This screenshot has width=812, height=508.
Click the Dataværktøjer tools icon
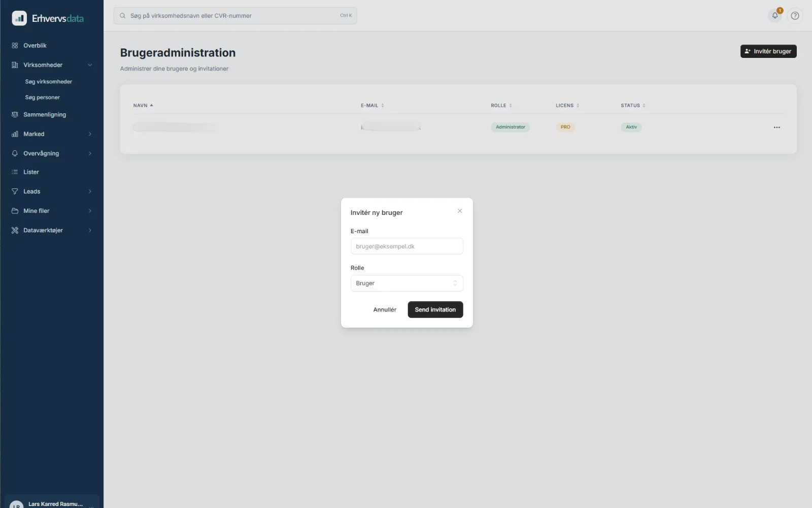click(15, 231)
